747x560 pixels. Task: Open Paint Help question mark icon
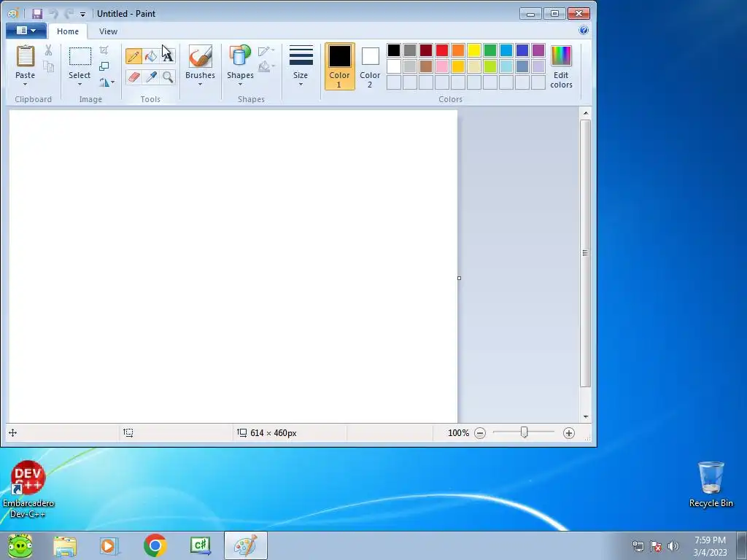coord(584,31)
